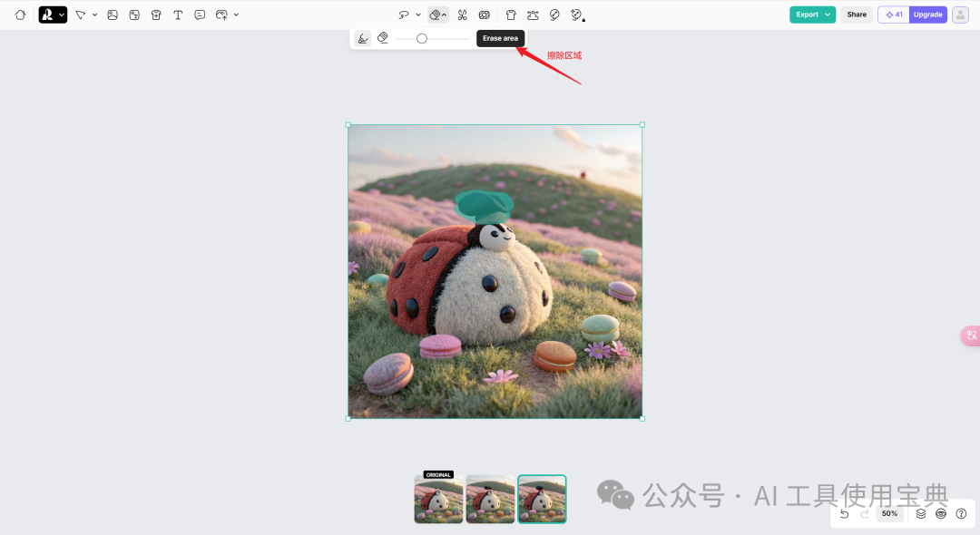
Task: Select the image Frame tool
Action: 113,15
